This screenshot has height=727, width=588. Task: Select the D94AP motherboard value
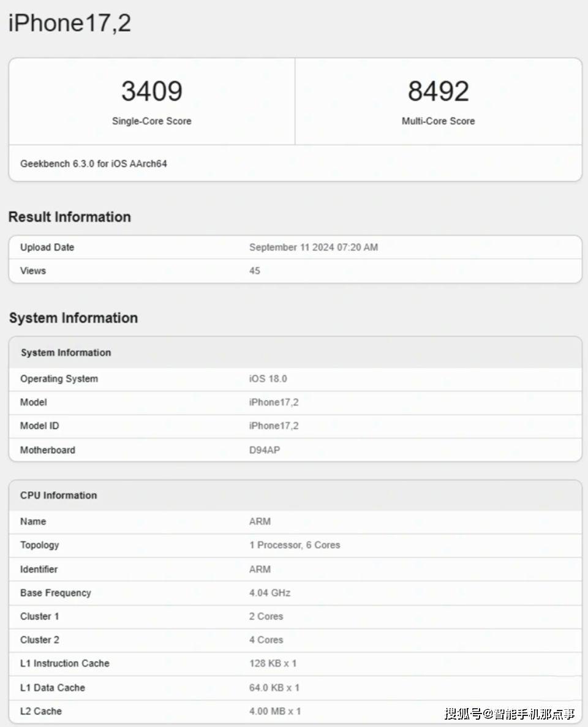(x=265, y=450)
